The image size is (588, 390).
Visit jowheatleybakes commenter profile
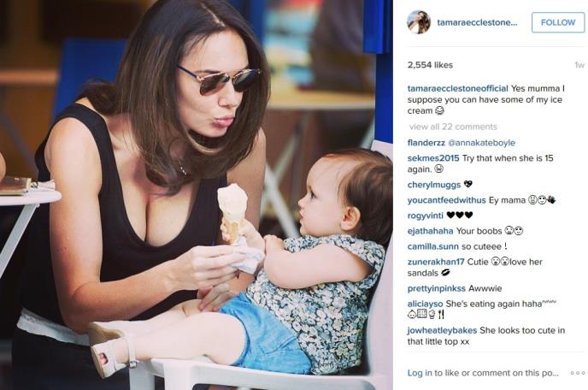click(442, 330)
